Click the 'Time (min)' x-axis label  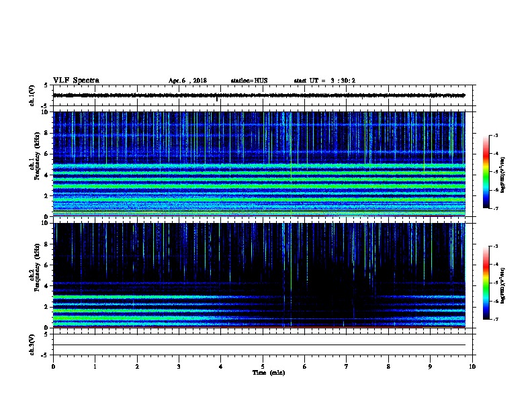tap(269, 373)
